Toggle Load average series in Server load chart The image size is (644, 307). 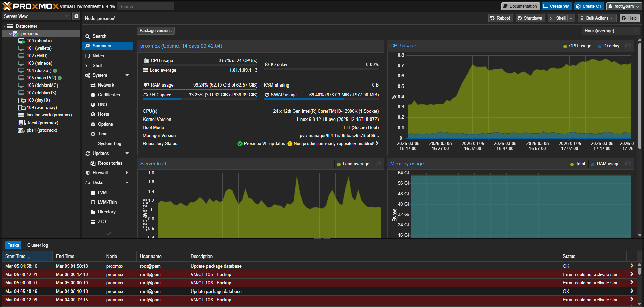click(353, 164)
